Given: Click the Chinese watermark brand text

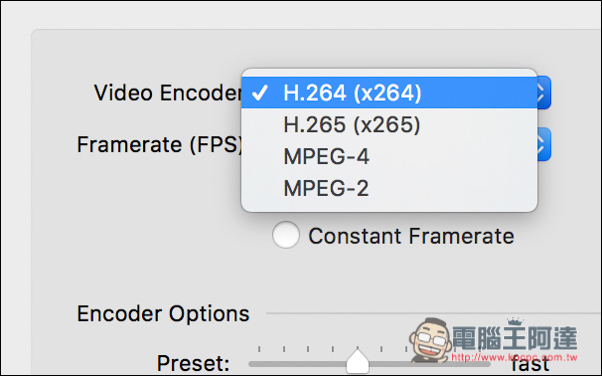Looking at the screenshot, I should click(514, 338).
